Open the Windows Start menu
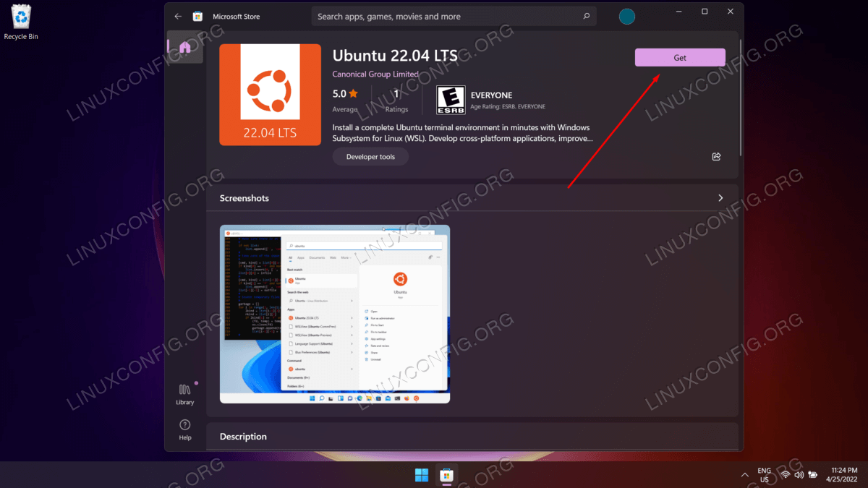The width and height of the screenshot is (868, 488). coord(422,475)
